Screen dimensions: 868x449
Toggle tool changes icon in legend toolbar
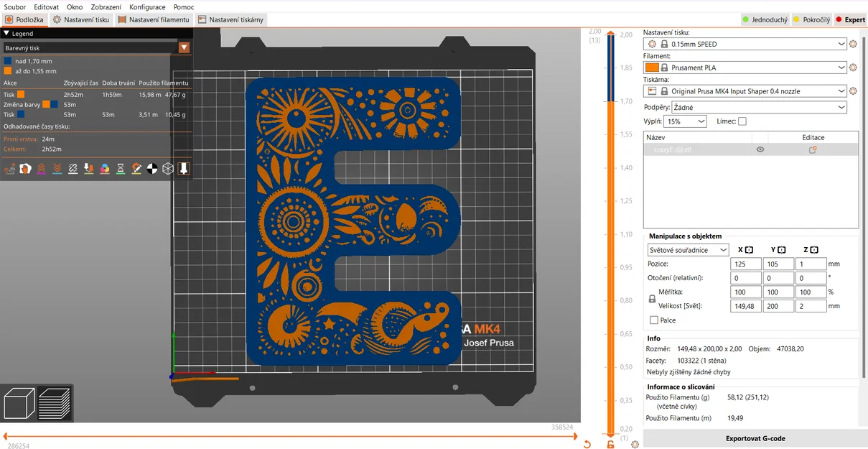tap(89, 169)
